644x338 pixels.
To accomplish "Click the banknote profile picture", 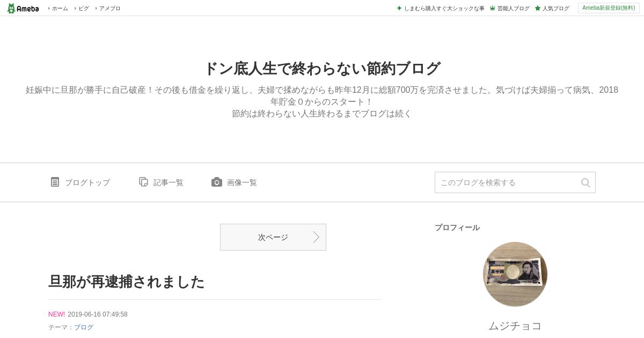I will 515,274.
